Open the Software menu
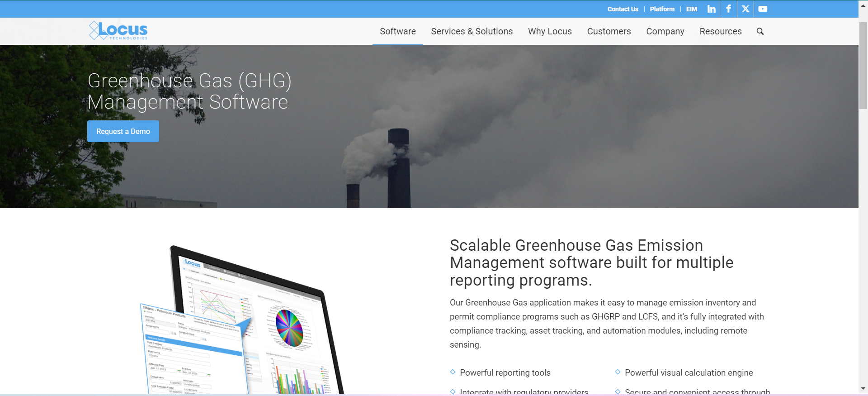 point(398,31)
